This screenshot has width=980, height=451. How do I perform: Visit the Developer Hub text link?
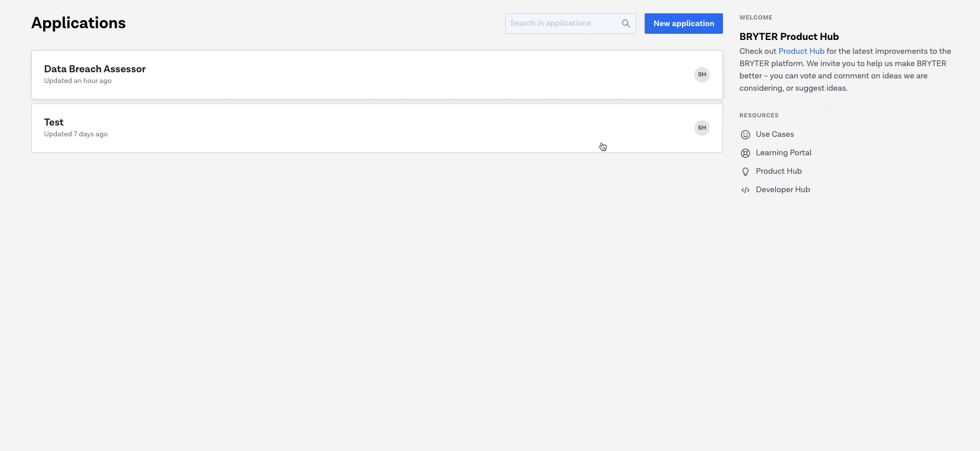782,190
